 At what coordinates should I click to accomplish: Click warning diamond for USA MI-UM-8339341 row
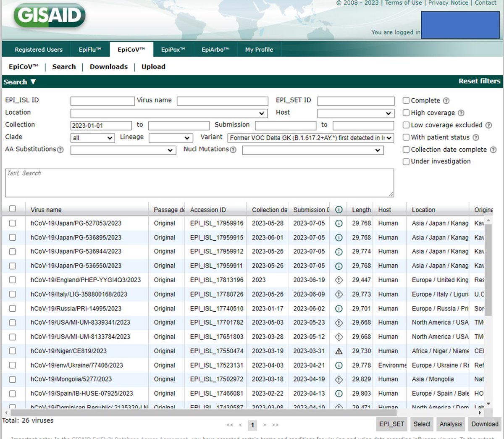click(339, 323)
